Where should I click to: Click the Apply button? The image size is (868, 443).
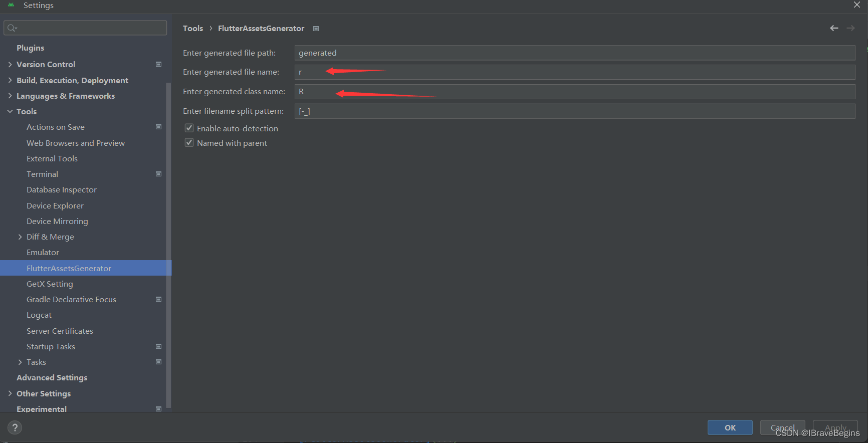(x=835, y=427)
